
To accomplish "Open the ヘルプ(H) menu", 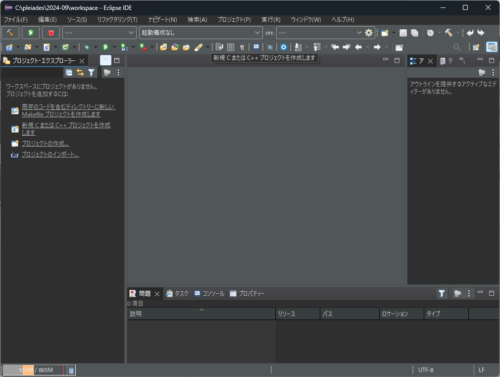I will pos(343,20).
